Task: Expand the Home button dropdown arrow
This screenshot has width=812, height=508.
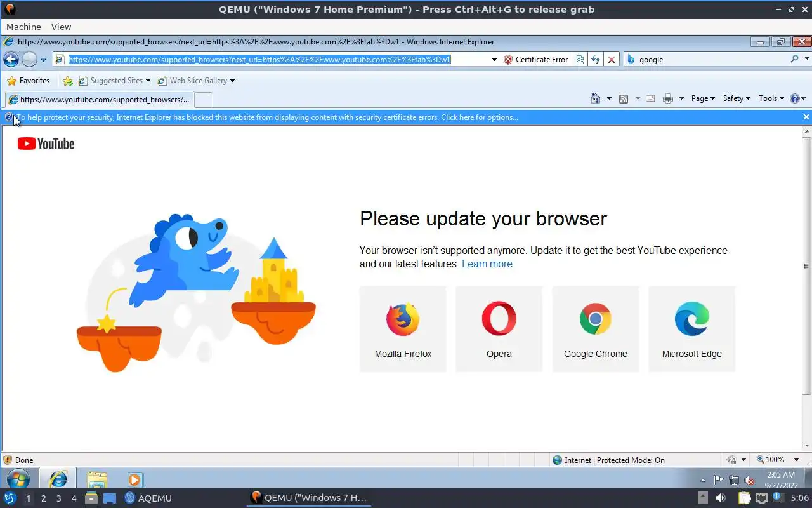Action: (609, 98)
